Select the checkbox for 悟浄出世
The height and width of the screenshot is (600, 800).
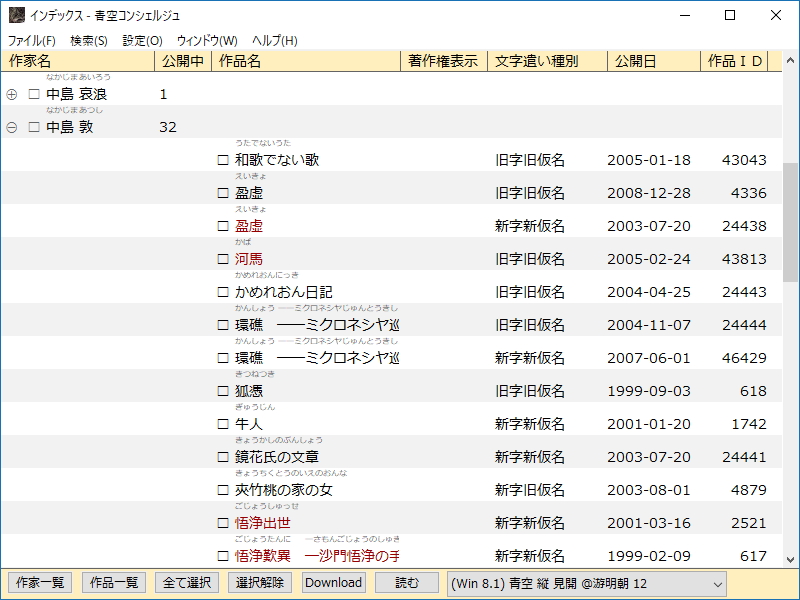223,523
